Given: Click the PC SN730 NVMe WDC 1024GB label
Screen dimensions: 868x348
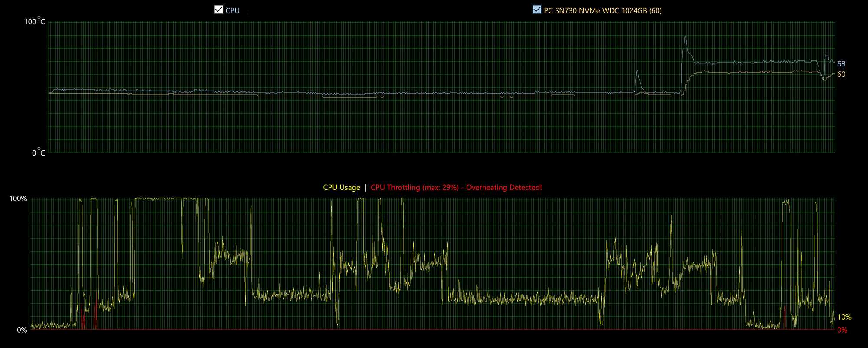Looking at the screenshot, I should [602, 10].
